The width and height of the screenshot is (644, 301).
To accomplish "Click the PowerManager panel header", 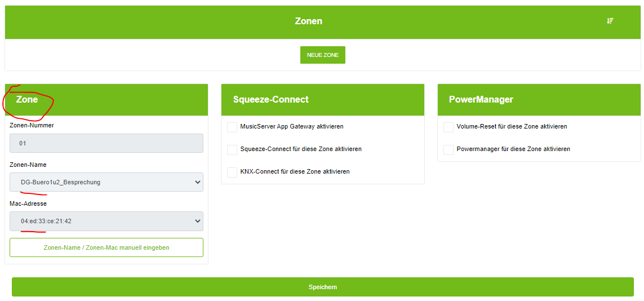I will (539, 100).
